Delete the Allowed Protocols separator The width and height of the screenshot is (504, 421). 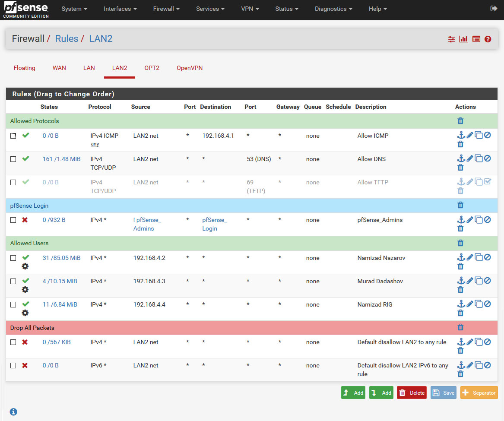tap(460, 121)
